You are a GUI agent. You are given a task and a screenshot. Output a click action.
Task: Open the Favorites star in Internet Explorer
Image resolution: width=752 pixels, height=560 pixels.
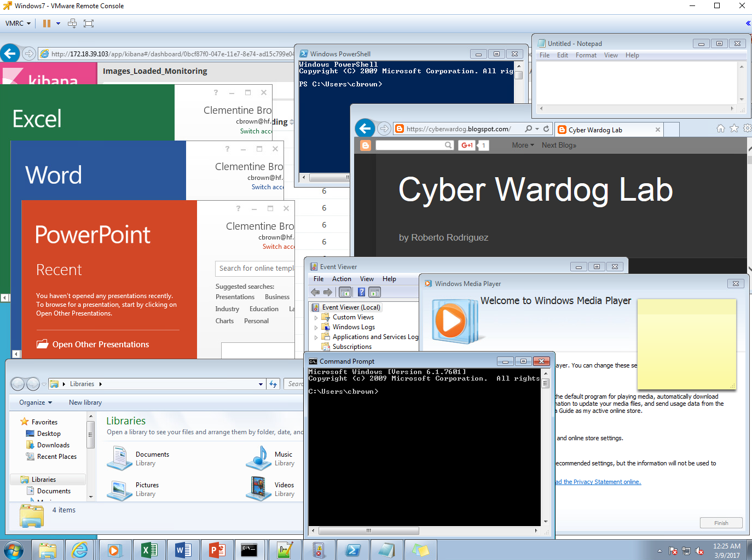[x=734, y=129]
